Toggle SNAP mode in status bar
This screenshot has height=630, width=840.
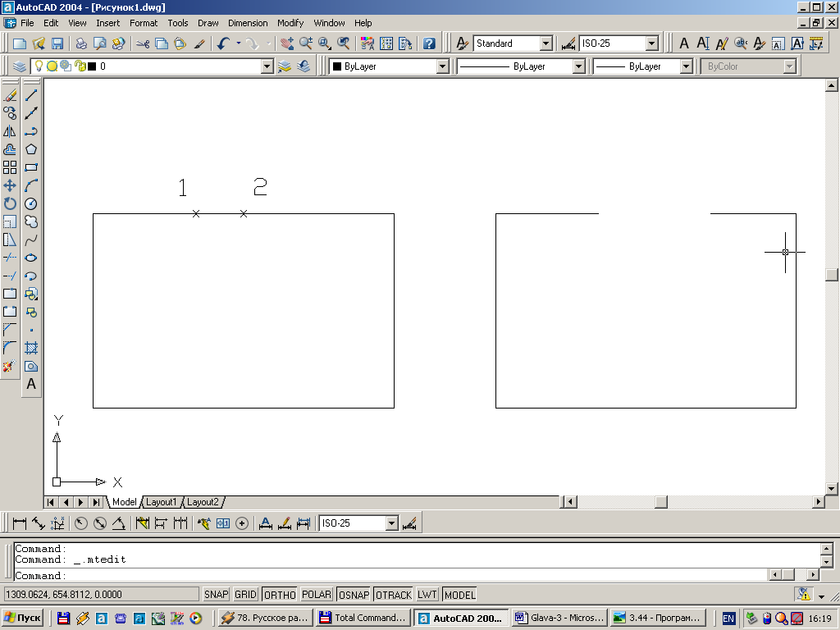click(217, 595)
